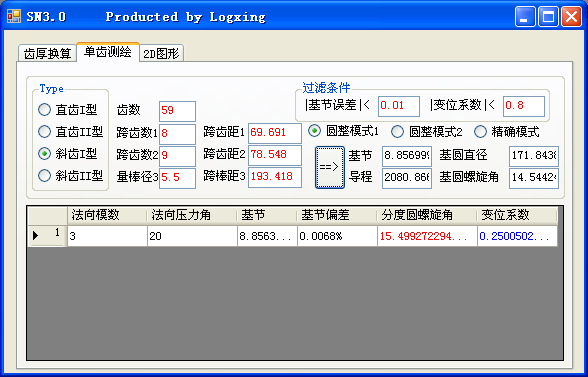Click the cell showing 8.8563...
Screen dimensions: 588x377
pyautogui.click(x=267, y=236)
